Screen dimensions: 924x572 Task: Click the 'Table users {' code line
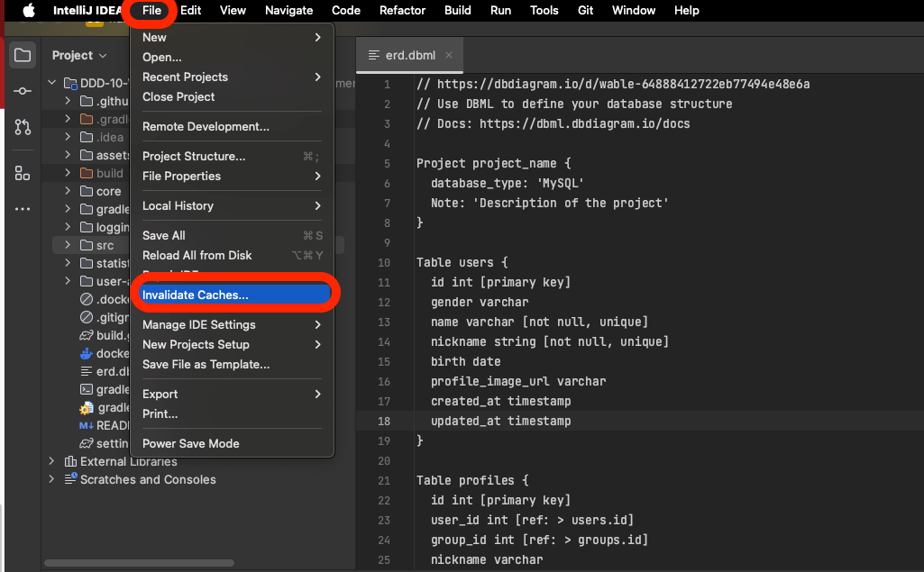462,262
